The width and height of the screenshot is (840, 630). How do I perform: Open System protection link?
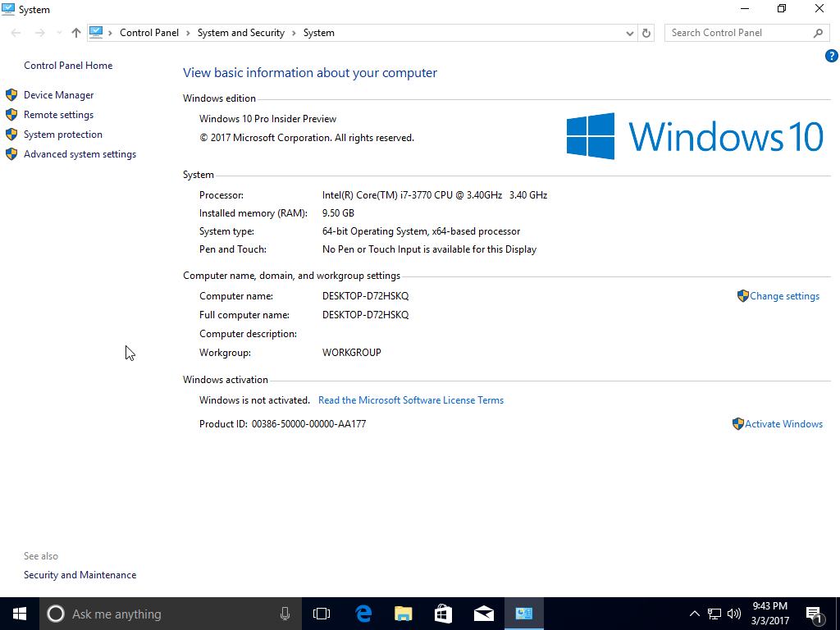click(x=62, y=135)
